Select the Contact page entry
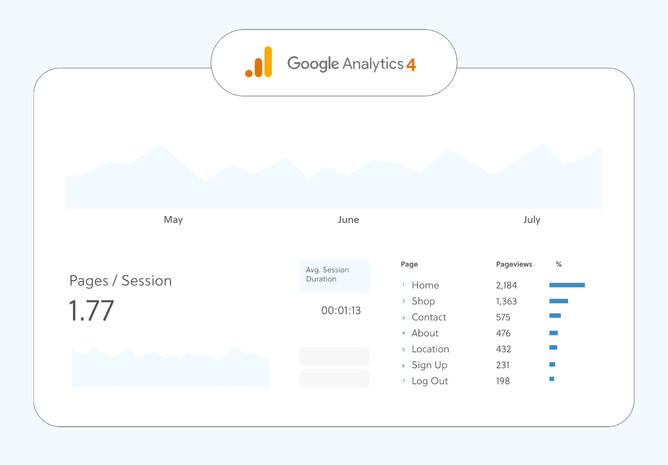Screen dimensions: 668x465 click(429, 317)
